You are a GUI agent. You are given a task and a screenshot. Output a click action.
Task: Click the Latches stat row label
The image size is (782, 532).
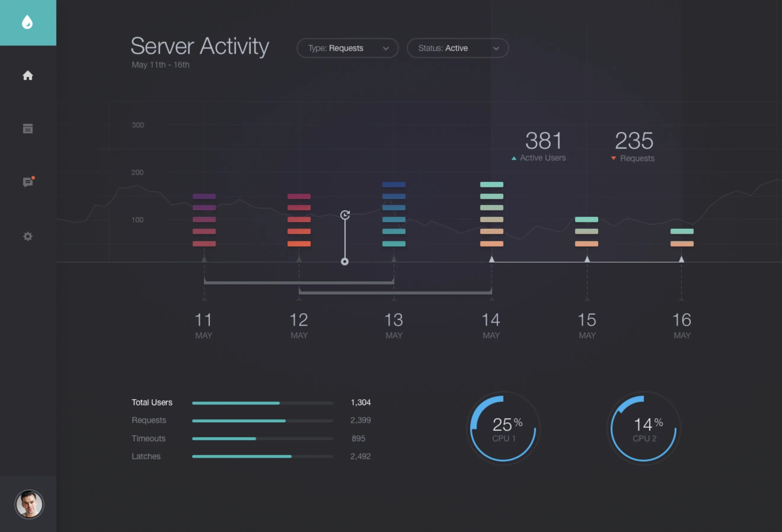(x=146, y=456)
